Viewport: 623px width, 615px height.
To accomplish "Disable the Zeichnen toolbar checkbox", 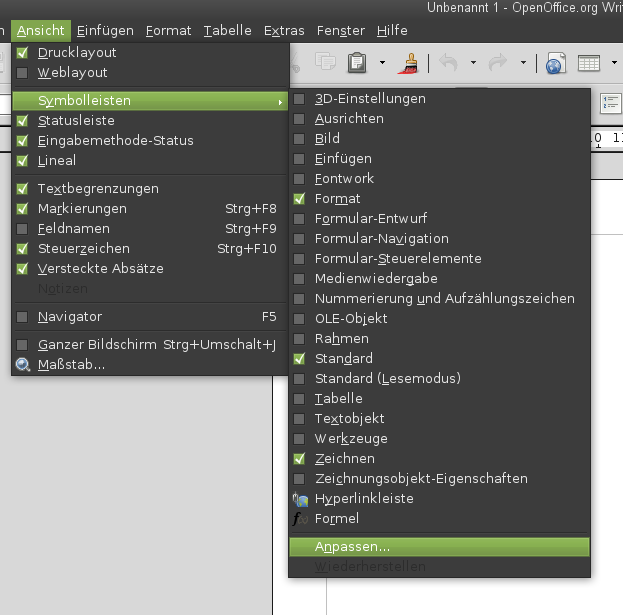I will pos(299,458).
